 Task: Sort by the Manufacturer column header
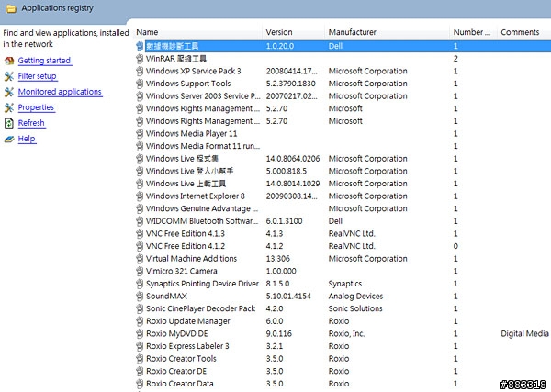click(388, 32)
